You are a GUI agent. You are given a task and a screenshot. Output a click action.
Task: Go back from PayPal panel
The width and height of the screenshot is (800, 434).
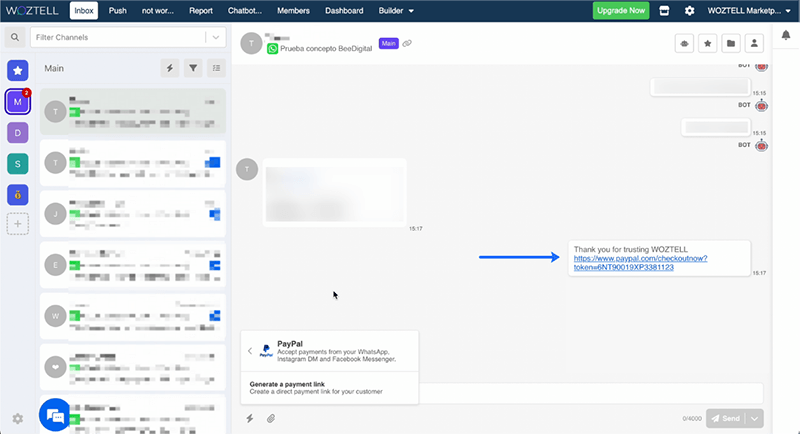(x=250, y=351)
